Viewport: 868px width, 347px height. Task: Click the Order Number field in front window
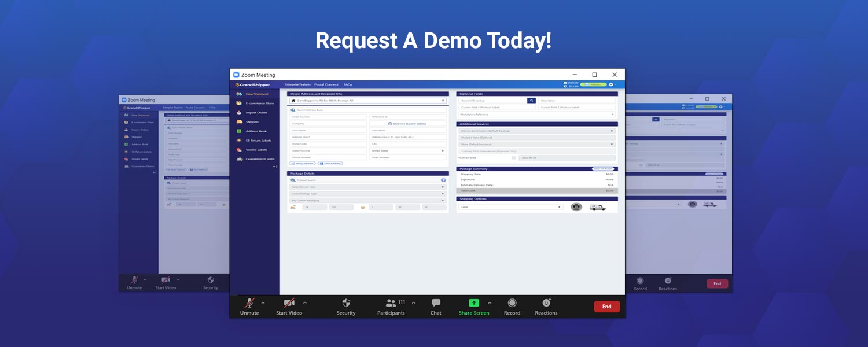coord(328,117)
